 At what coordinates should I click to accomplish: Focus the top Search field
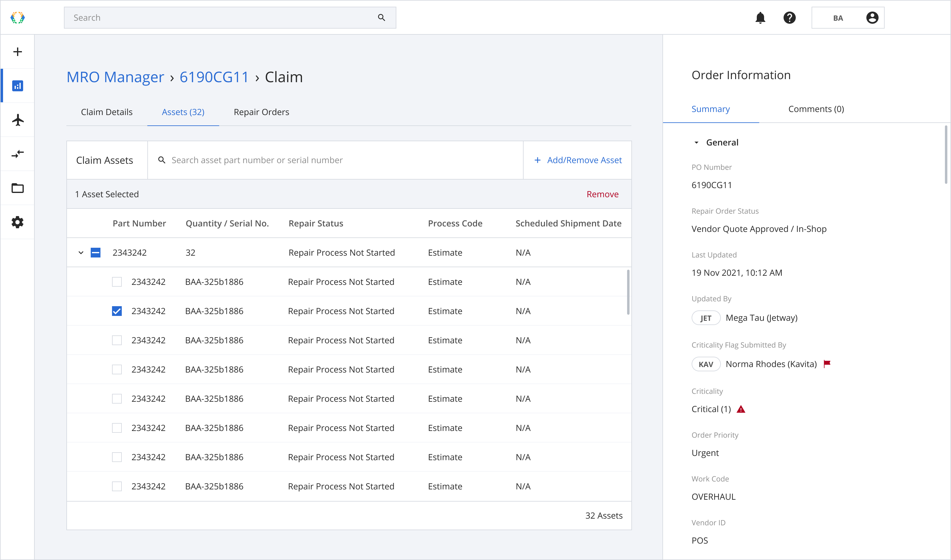(230, 18)
